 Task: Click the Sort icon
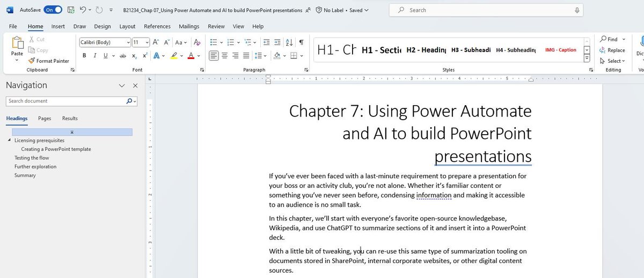click(290, 42)
